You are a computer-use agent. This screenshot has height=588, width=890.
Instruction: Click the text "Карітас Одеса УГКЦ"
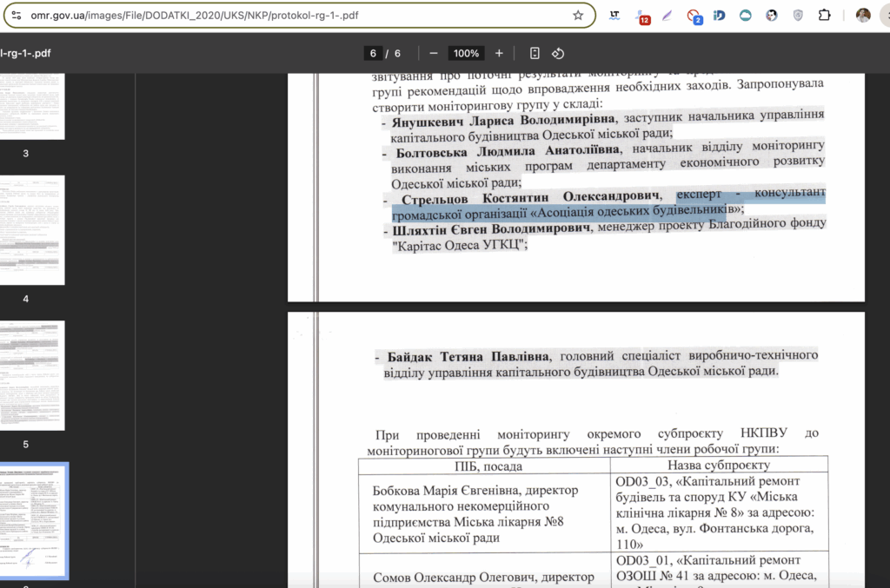pyautogui.click(x=458, y=245)
